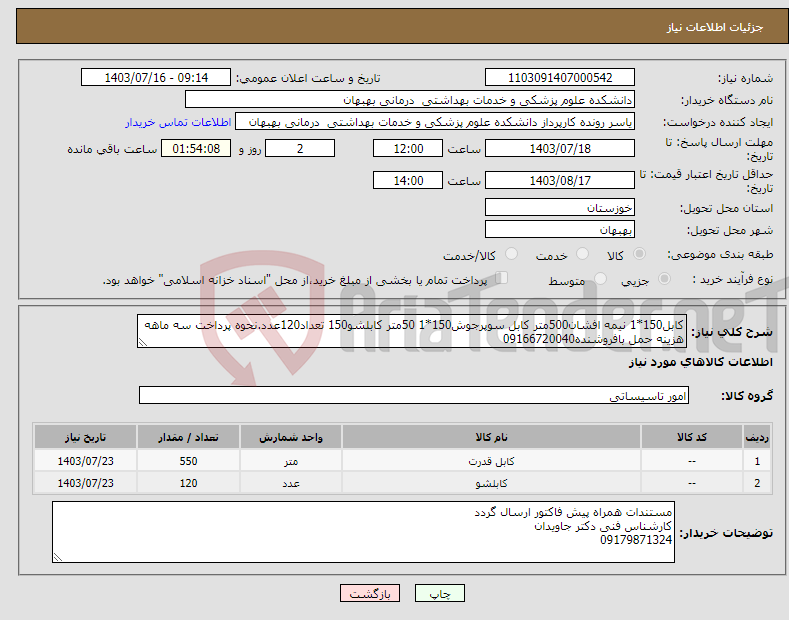This screenshot has width=789, height=620.
Task: Click the deadline time field 12:00
Action: pyautogui.click(x=408, y=148)
